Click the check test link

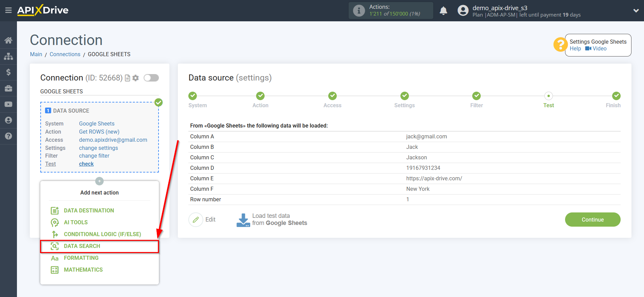pyautogui.click(x=86, y=164)
